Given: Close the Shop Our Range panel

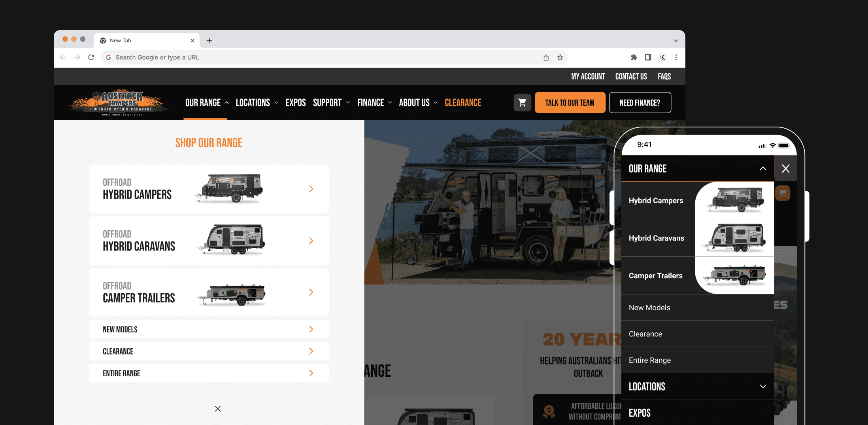Looking at the screenshot, I should [x=218, y=409].
